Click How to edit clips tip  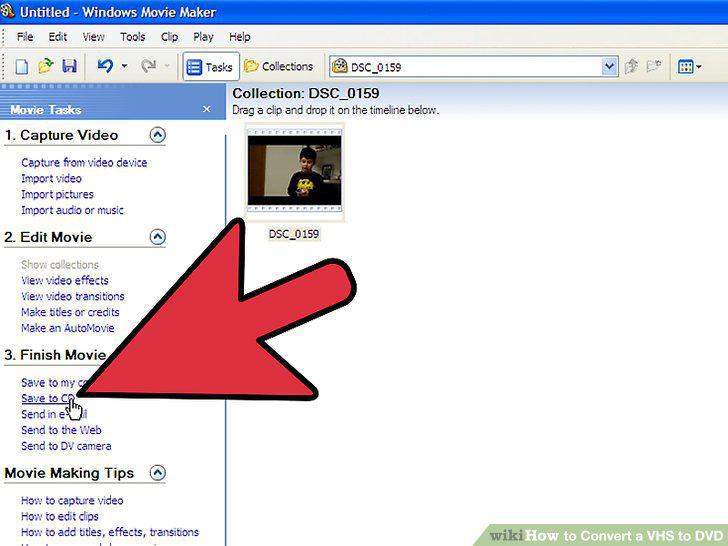(59, 516)
